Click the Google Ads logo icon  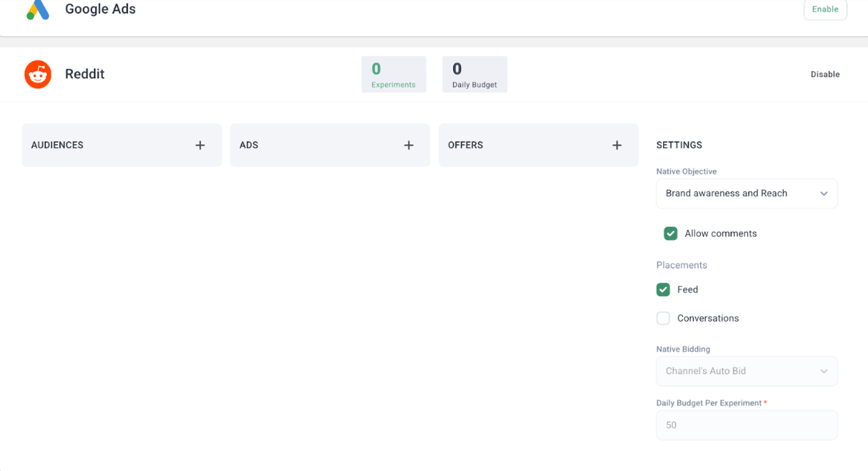coord(38,10)
